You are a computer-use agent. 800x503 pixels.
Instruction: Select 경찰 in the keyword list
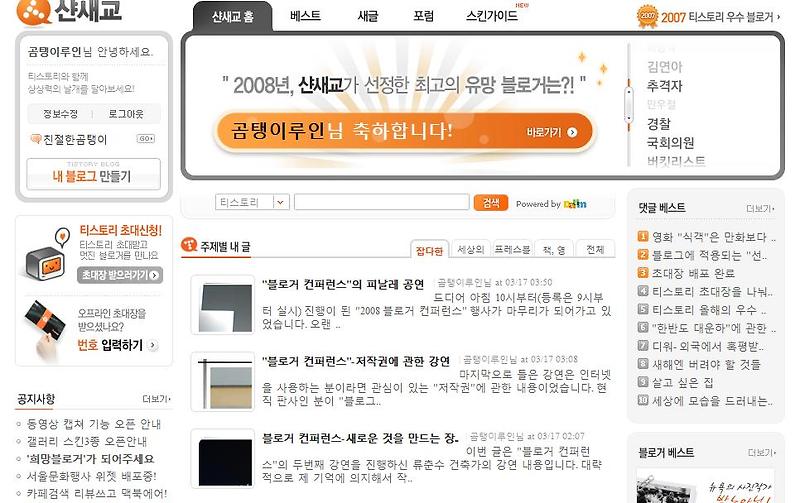tap(659, 123)
